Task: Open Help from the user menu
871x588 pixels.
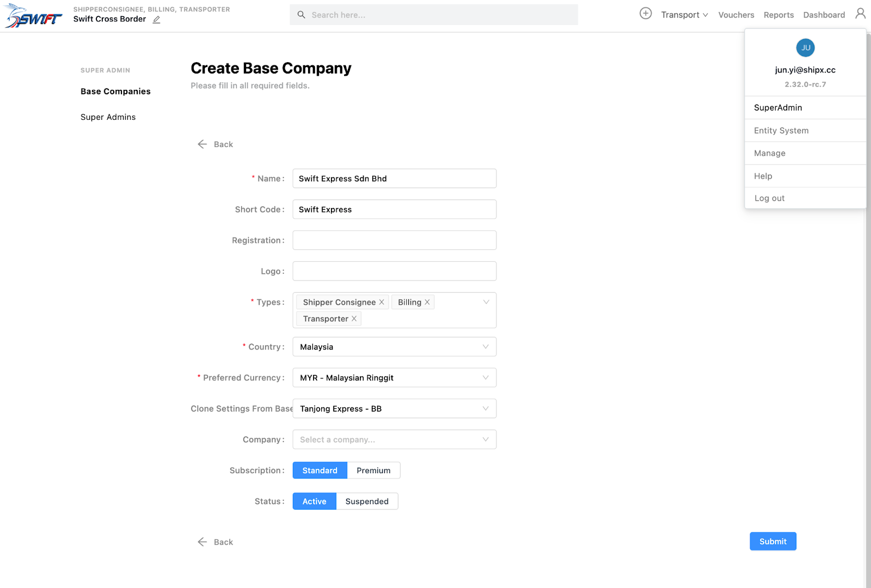Action: [x=805, y=176]
